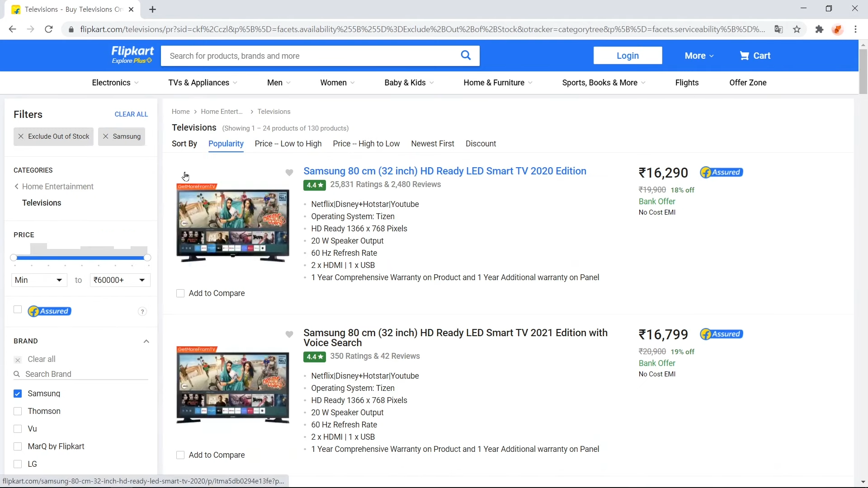
Task: Reload the page
Action: (x=49, y=29)
